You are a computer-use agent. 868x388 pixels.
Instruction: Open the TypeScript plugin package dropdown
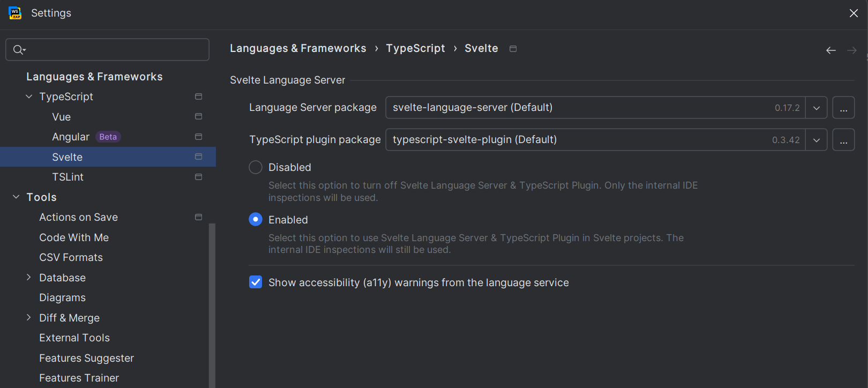click(816, 140)
